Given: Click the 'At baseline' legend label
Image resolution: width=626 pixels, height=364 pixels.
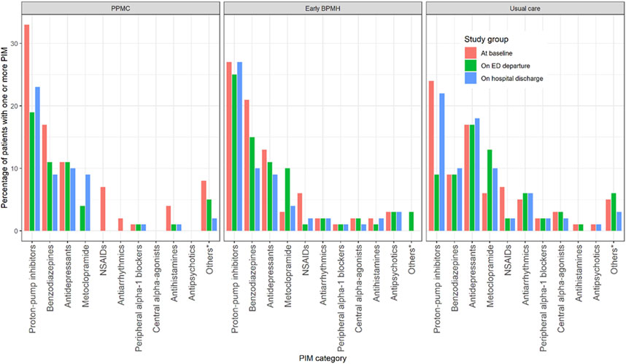Looking at the screenshot, I should pos(497,53).
